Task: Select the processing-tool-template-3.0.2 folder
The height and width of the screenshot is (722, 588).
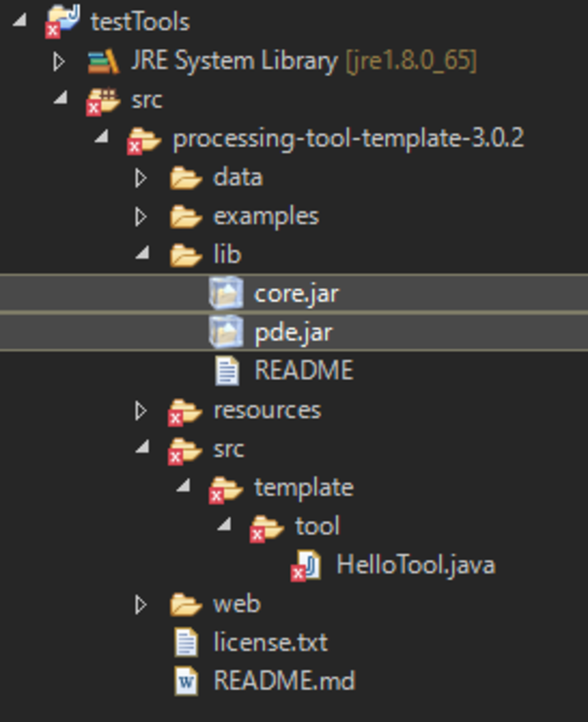Action: [348, 138]
